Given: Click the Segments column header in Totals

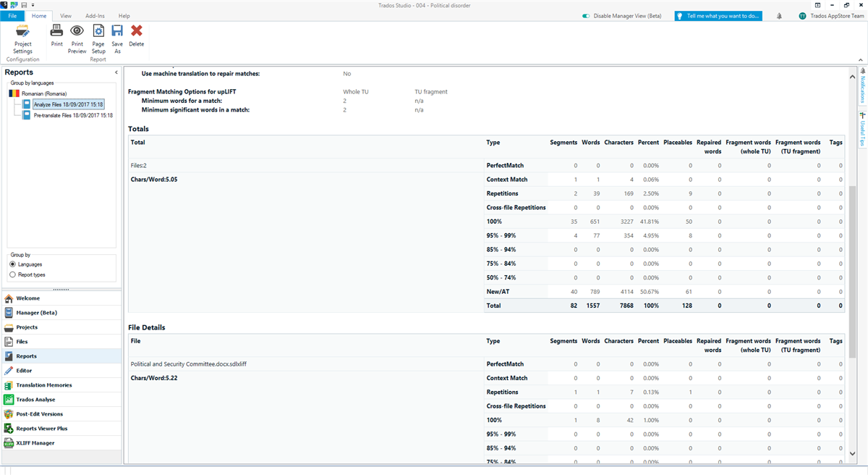Looking at the screenshot, I should 563,143.
